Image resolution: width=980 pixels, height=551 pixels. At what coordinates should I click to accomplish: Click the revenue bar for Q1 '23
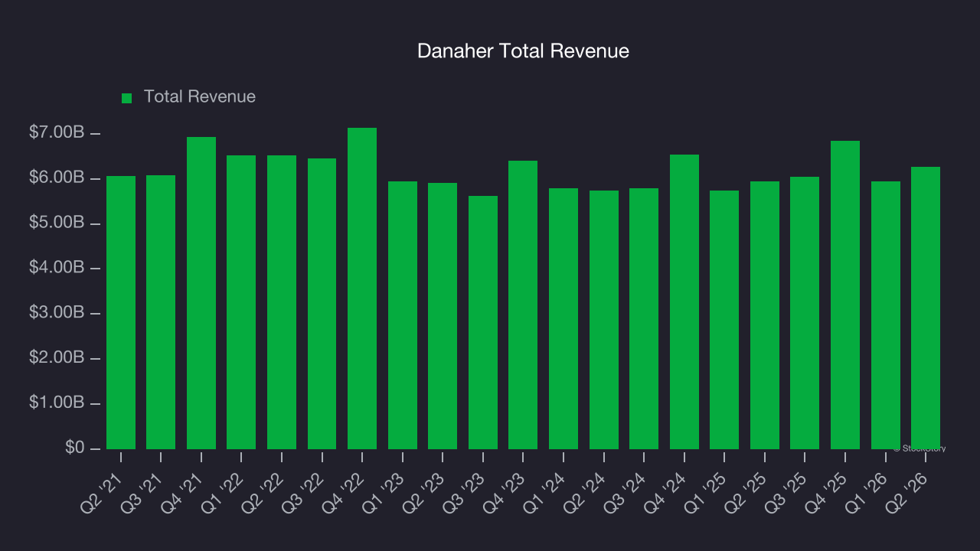pos(403,315)
